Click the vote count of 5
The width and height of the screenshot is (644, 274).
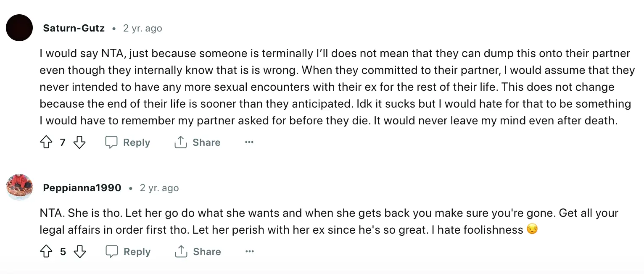[x=63, y=252]
